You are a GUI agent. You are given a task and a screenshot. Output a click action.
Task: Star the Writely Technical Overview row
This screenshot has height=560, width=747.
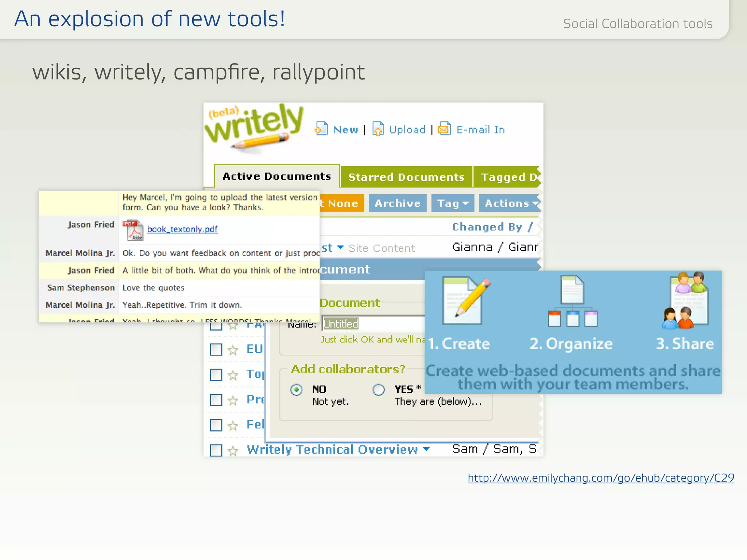pyautogui.click(x=233, y=451)
